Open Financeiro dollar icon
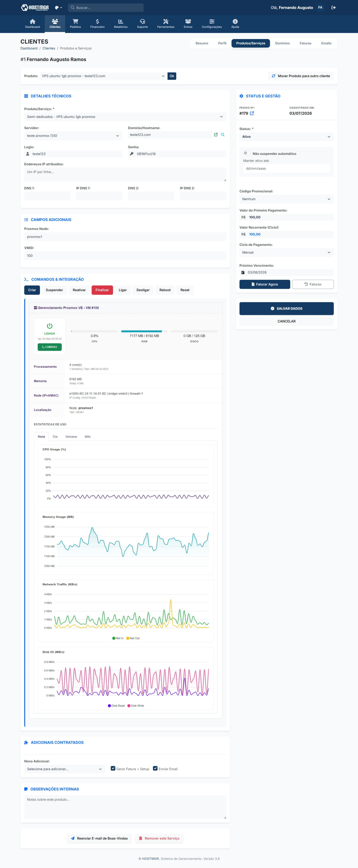Screen dimensions: 358x868 pos(97,21)
